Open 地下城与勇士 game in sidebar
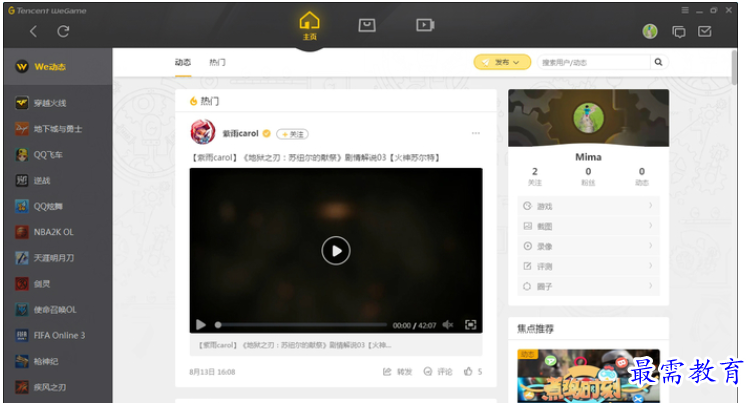 (58, 129)
